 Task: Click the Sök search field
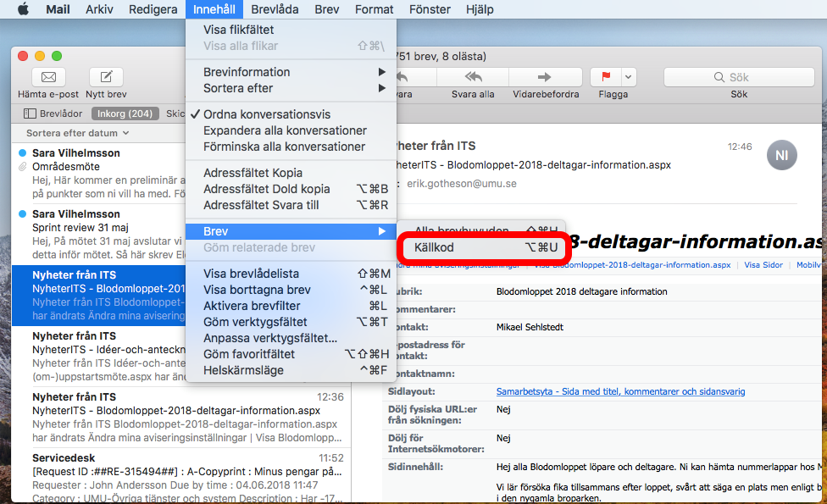739,77
